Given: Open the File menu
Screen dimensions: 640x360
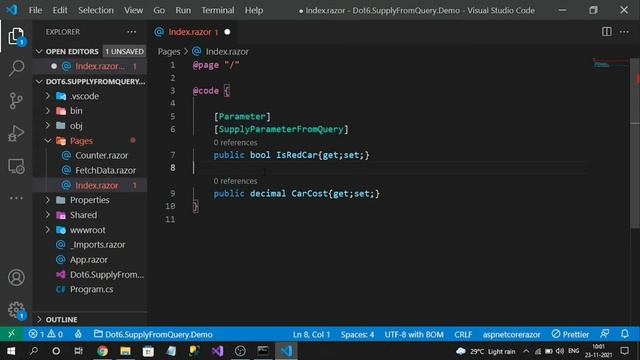Looking at the screenshot, I should 35,10.
